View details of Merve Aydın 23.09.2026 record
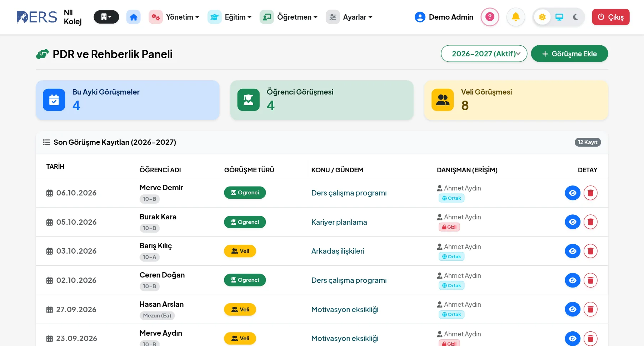 point(573,339)
